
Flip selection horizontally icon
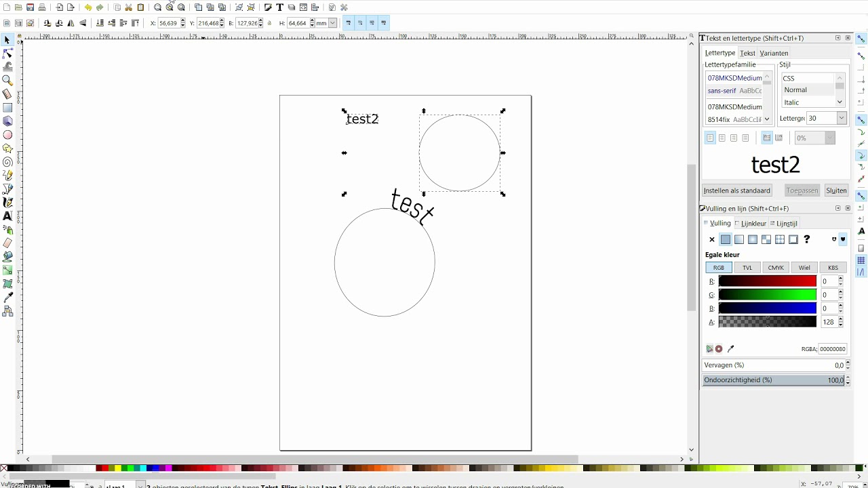[71, 23]
